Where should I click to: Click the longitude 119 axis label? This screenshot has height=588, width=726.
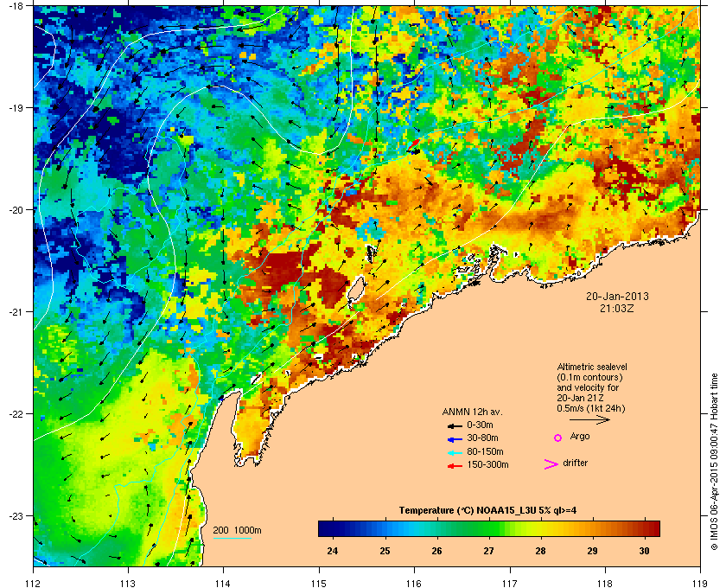pos(701,584)
